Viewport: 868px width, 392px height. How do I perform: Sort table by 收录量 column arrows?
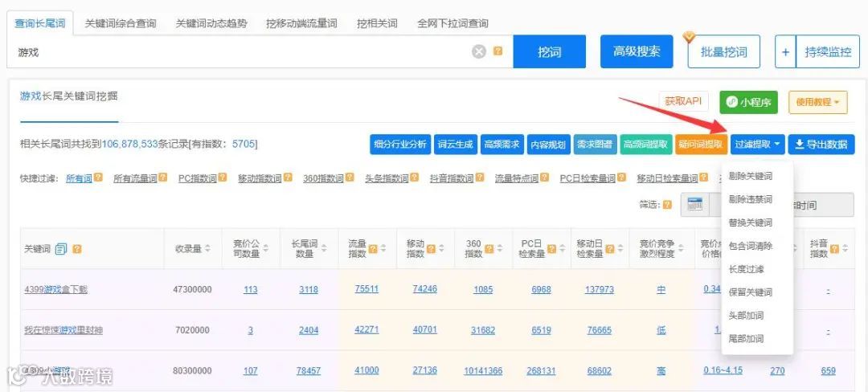(x=207, y=249)
